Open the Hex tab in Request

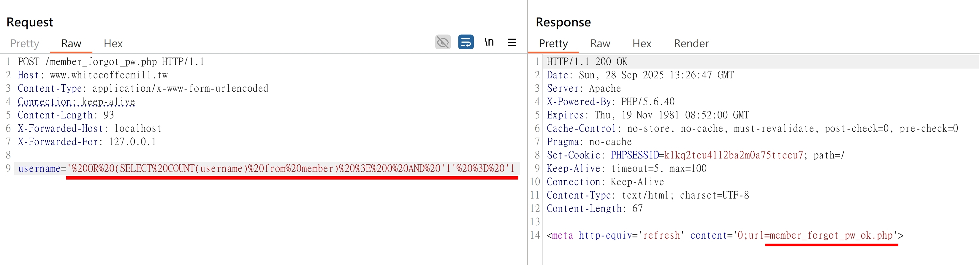[113, 43]
